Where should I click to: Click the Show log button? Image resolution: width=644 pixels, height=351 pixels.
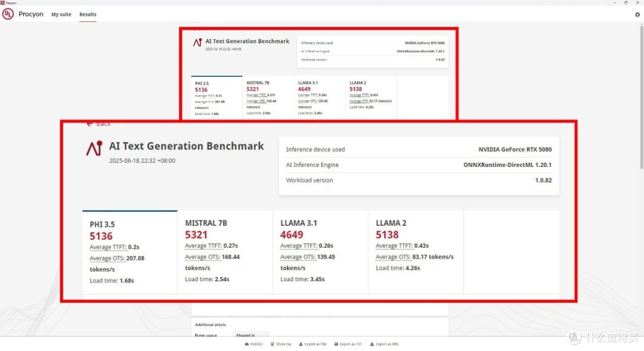[x=281, y=344]
